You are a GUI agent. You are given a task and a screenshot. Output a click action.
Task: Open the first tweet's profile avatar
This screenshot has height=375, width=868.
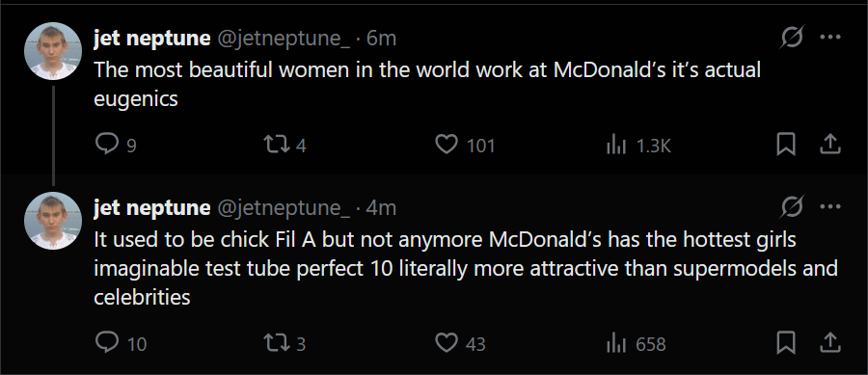53,51
